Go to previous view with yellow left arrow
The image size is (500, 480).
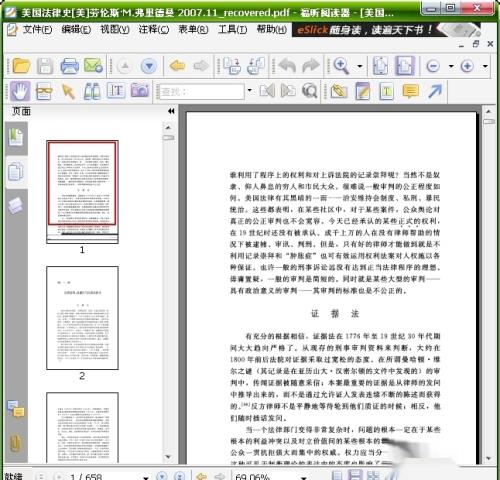coord(177,66)
